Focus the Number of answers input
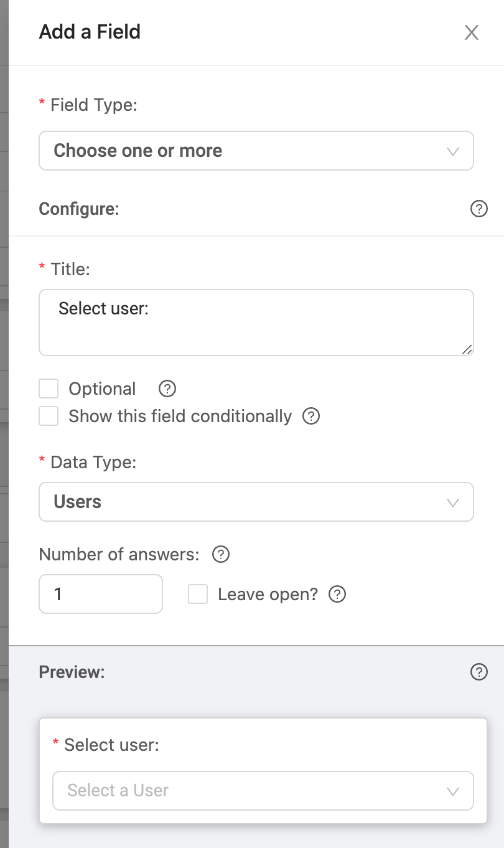 (101, 594)
